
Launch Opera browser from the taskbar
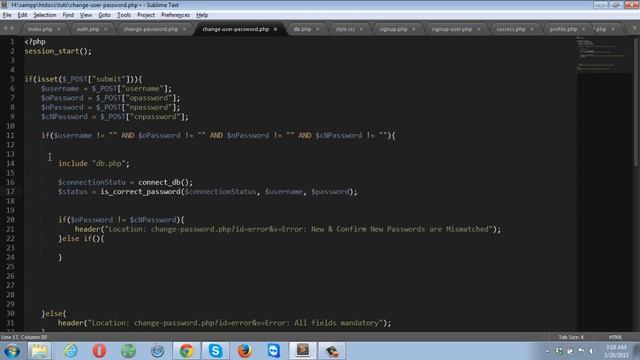pyautogui.click(x=99, y=351)
